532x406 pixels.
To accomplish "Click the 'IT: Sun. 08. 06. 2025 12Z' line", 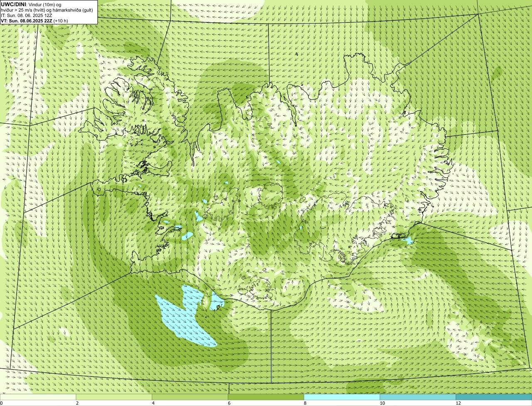I will click(26, 15).
